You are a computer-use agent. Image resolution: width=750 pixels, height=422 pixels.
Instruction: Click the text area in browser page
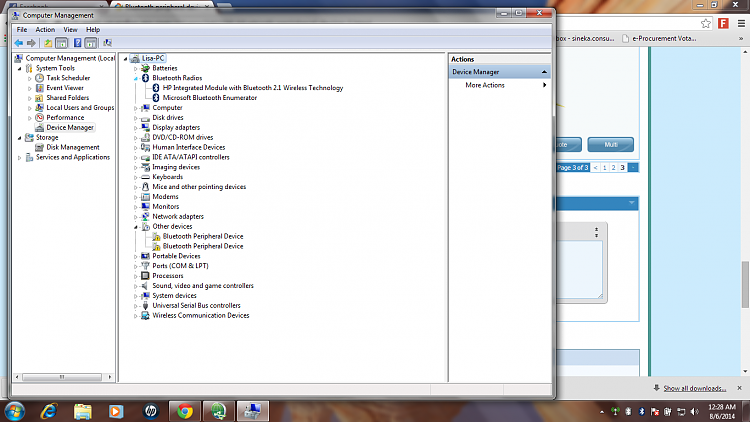pos(579,270)
